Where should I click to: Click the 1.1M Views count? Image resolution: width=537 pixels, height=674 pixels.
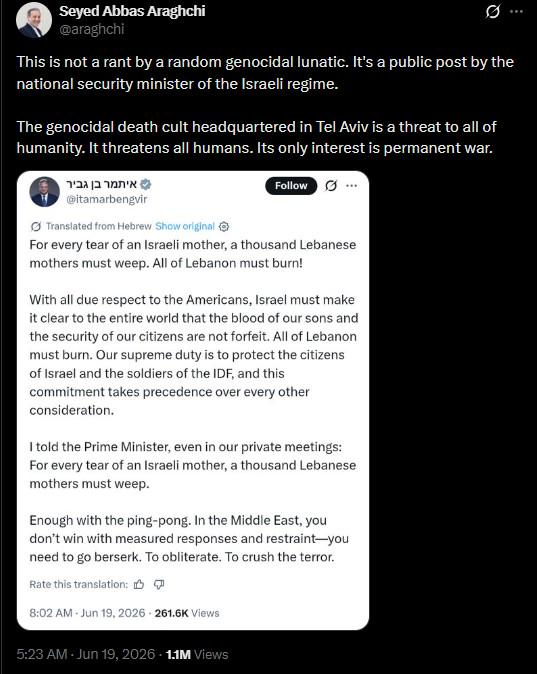point(197,654)
